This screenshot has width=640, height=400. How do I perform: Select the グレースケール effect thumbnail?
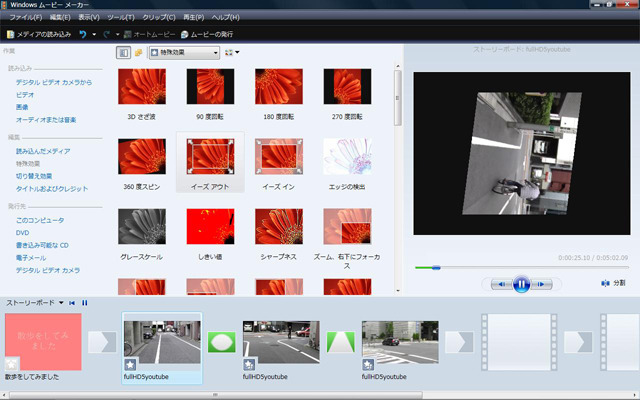[142, 227]
